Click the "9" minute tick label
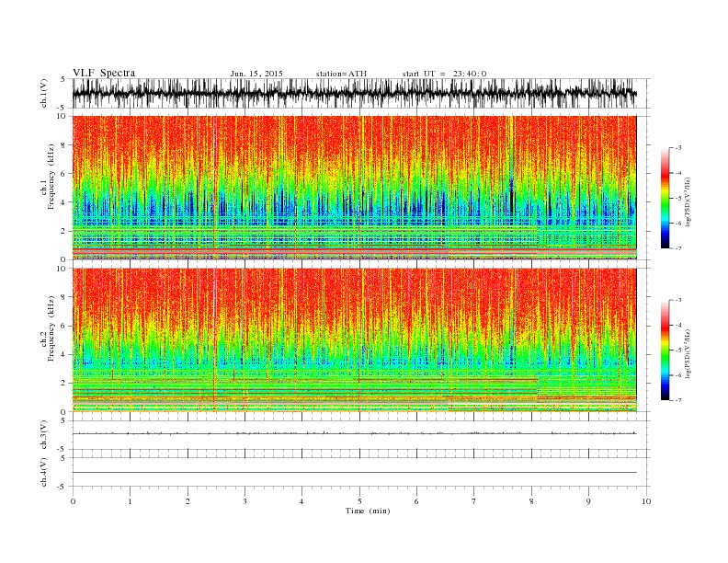 coord(588,501)
